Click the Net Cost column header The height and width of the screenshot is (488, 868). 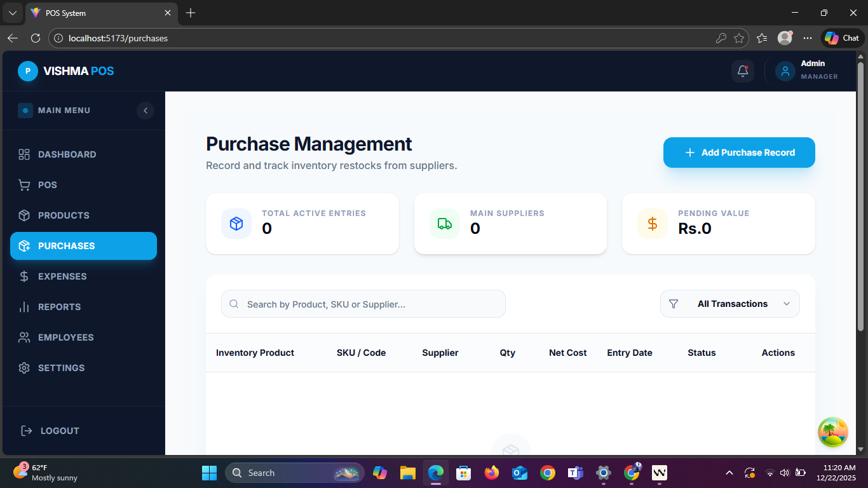click(x=568, y=353)
